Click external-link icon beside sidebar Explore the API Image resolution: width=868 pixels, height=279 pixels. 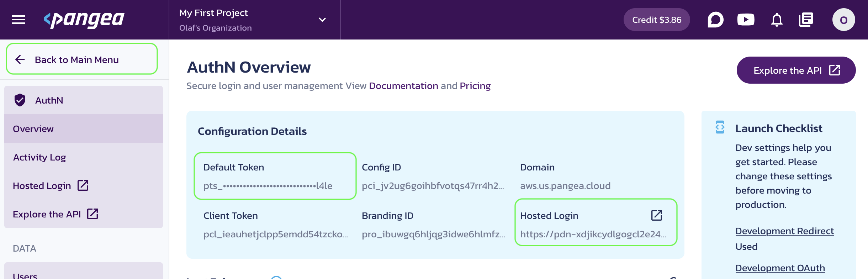click(92, 214)
